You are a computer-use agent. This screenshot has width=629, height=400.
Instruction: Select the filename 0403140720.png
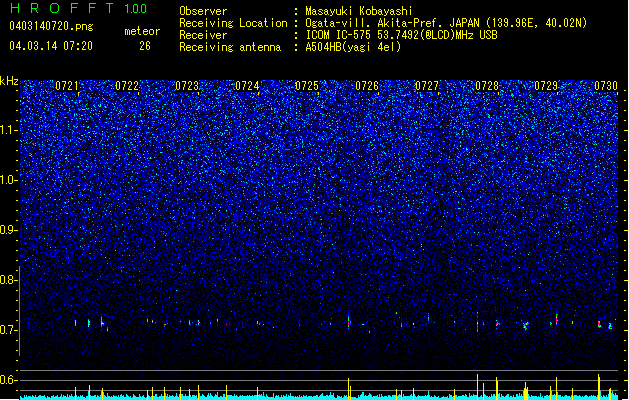click(51, 27)
